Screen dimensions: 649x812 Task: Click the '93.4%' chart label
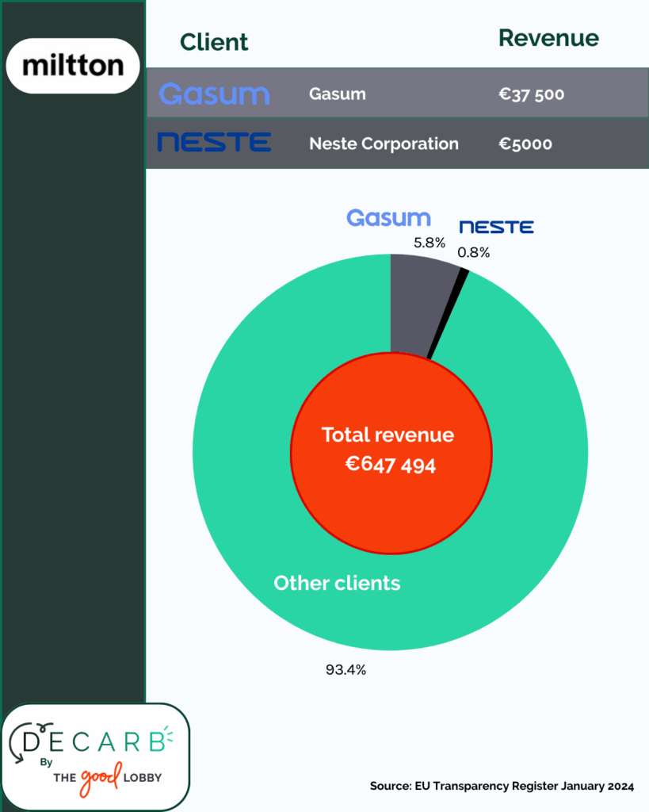point(345,669)
